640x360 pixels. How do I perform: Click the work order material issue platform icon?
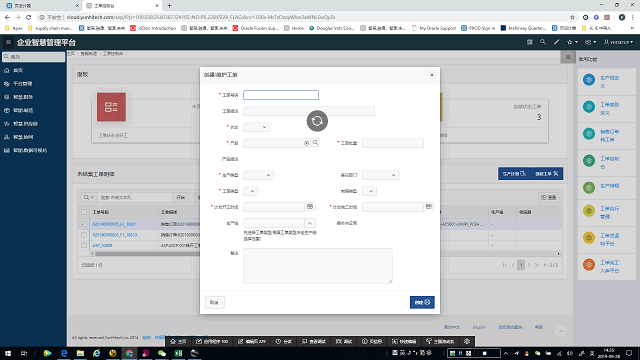589,238
